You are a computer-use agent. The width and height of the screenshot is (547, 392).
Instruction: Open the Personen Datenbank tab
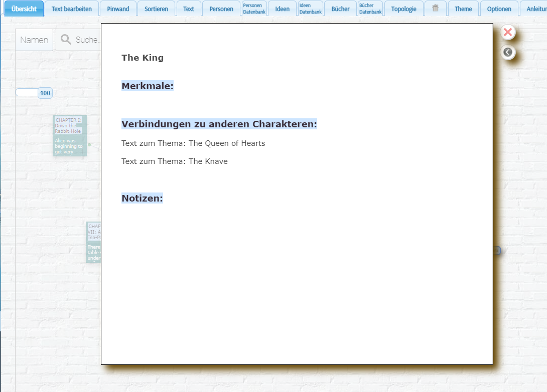254,9
